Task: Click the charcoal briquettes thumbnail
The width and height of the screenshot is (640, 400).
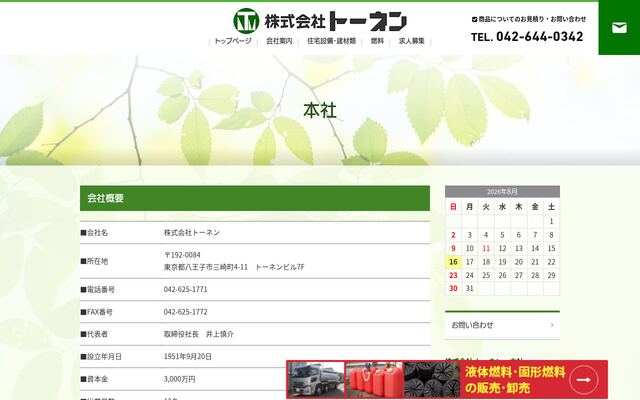Action: coord(432,380)
